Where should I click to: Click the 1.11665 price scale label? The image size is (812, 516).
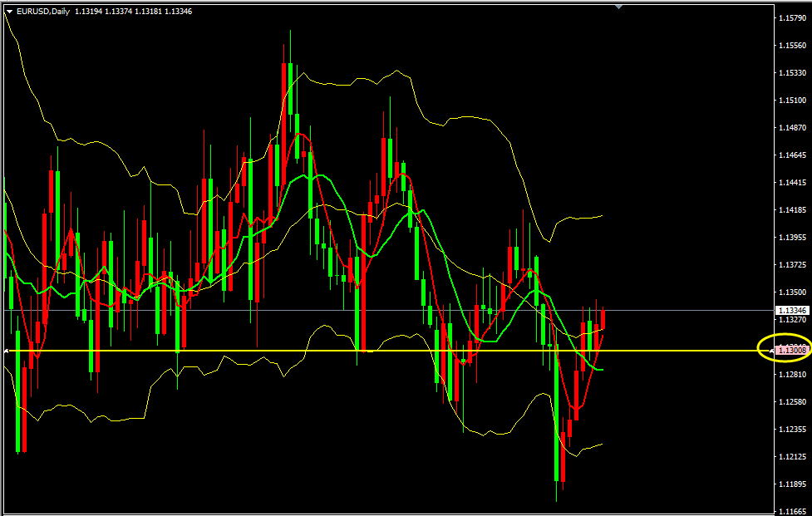[792, 511]
